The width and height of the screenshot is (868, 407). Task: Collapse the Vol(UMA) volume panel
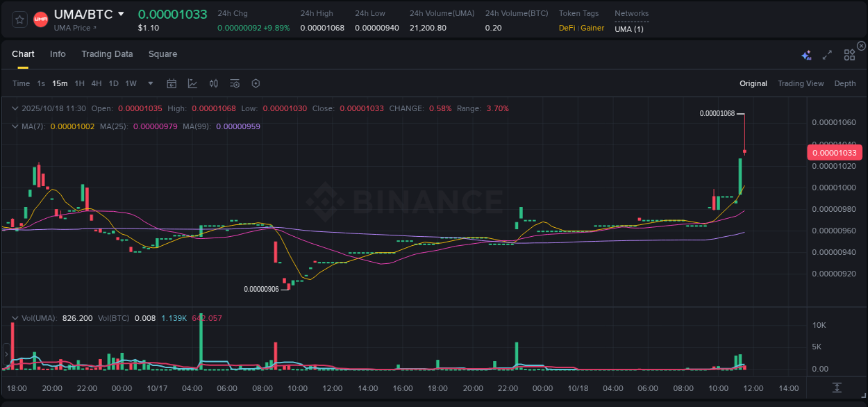tap(15, 318)
